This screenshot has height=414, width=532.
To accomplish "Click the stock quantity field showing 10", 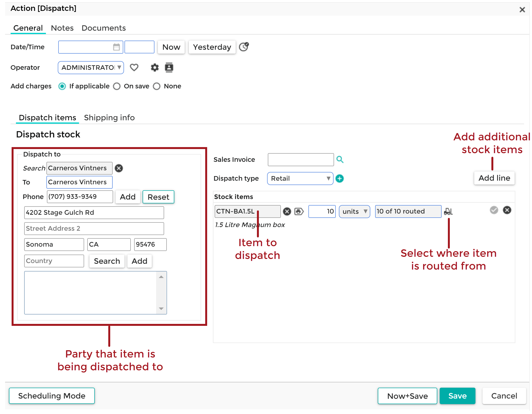I will pyautogui.click(x=322, y=212).
